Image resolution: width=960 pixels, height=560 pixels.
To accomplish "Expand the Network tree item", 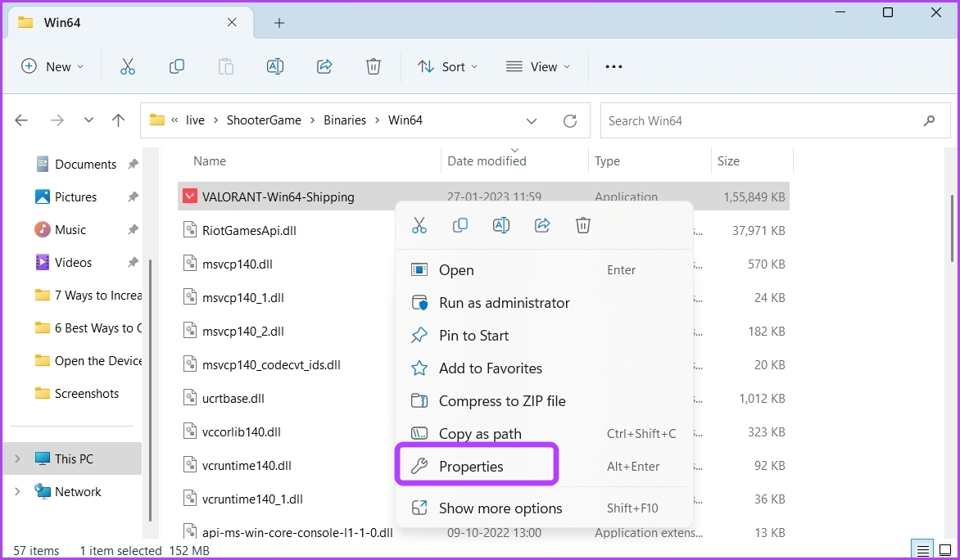I will 18,491.
